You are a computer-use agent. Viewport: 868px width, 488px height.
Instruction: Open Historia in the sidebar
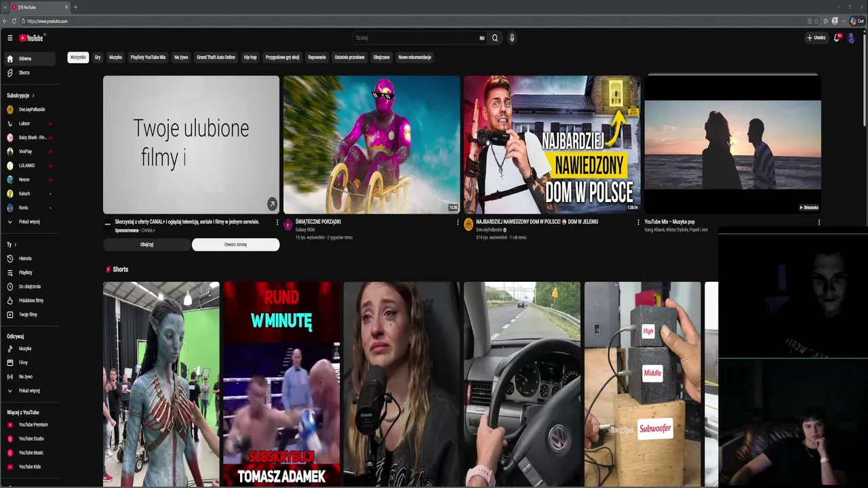[30, 258]
